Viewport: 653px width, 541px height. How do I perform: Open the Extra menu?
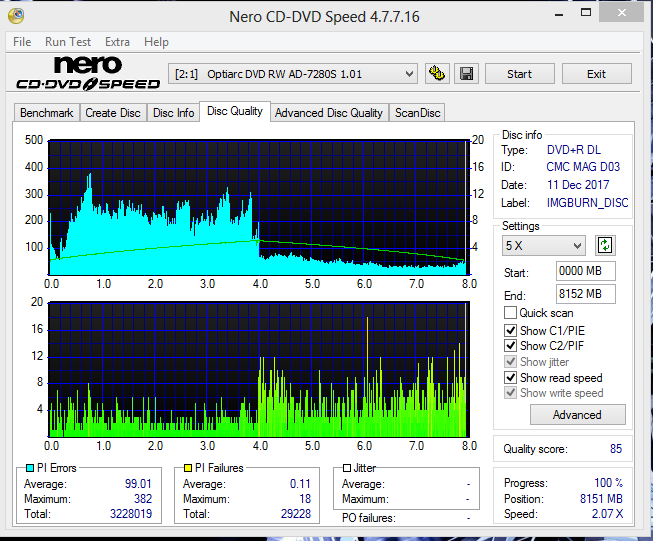(x=117, y=42)
